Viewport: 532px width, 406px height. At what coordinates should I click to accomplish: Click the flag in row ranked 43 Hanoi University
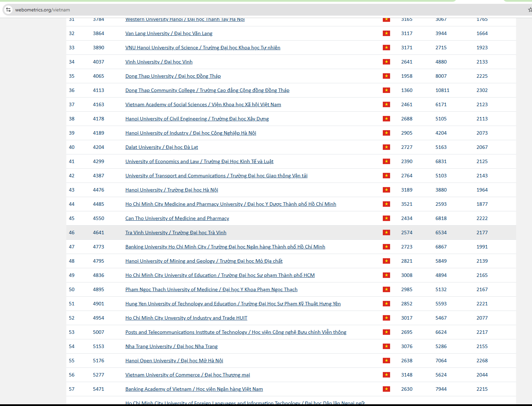(x=386, y=190)
